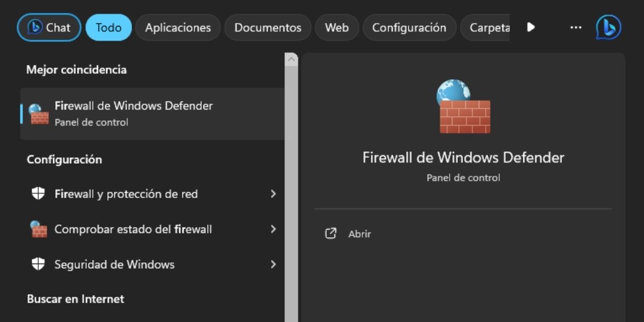This screenshot has height=322, width=644.
Task: Click the Configuración section heading
Action: click(x=64, y=159)
